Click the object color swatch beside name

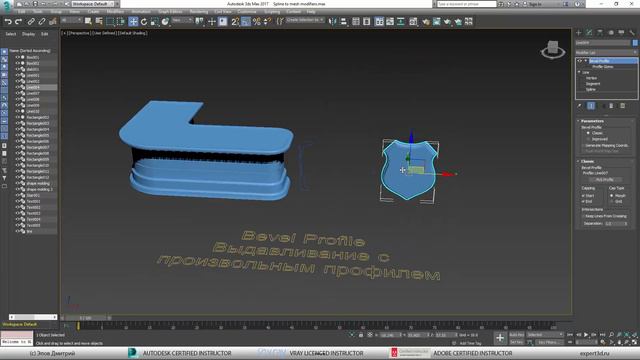635,42
